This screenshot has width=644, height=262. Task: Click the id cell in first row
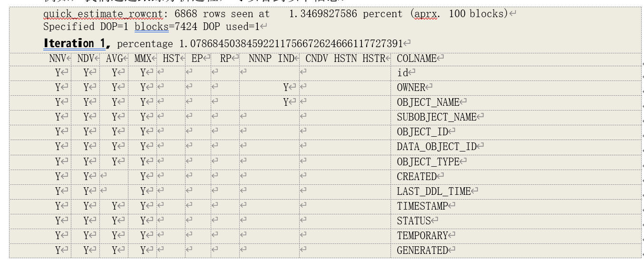click(x=402, y=73)
